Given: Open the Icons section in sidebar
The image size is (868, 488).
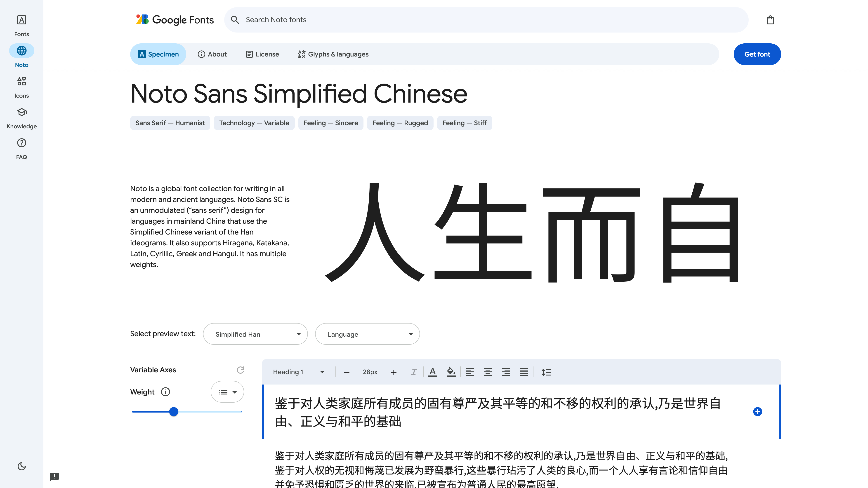Looking at the screenshot, I should point(21,87).
